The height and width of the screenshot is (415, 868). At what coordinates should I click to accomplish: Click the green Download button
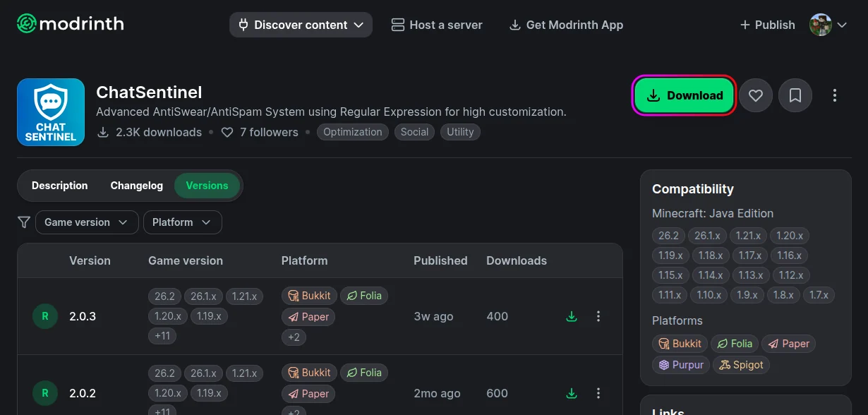click(685, 95)
